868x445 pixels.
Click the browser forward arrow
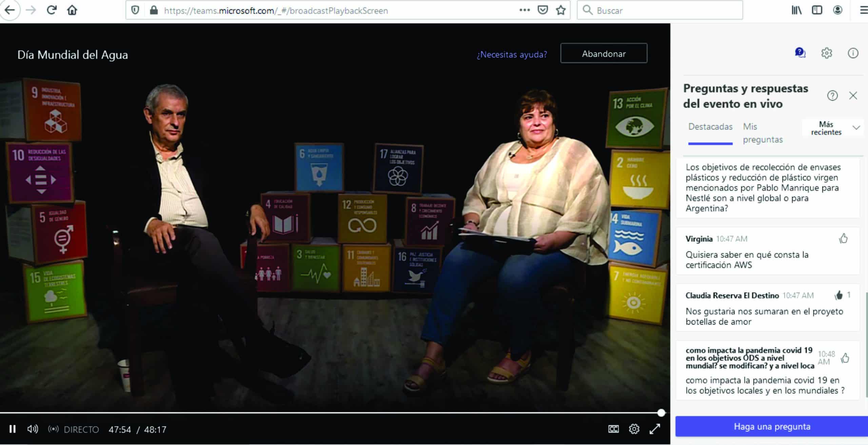(x=31, y=10)
